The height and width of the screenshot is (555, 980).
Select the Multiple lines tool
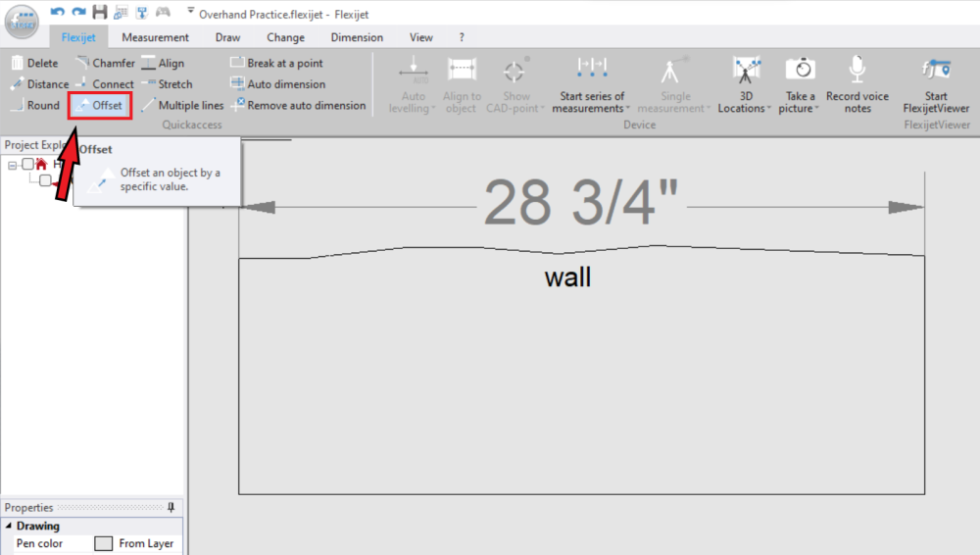[x=182, y=105]
